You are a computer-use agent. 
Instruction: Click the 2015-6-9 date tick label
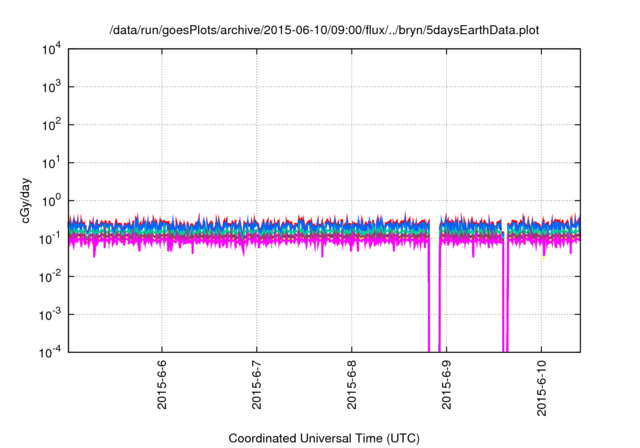pos(446,384)
